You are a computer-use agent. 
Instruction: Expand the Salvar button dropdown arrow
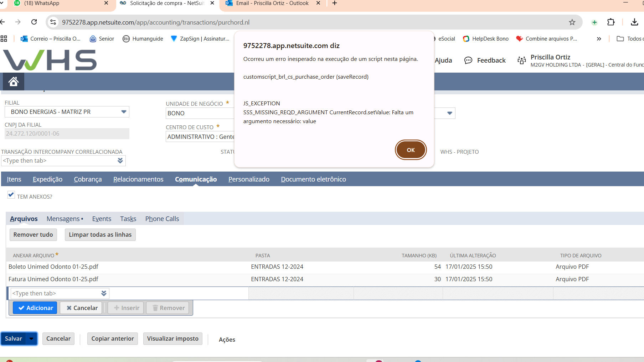pos(31,339)
